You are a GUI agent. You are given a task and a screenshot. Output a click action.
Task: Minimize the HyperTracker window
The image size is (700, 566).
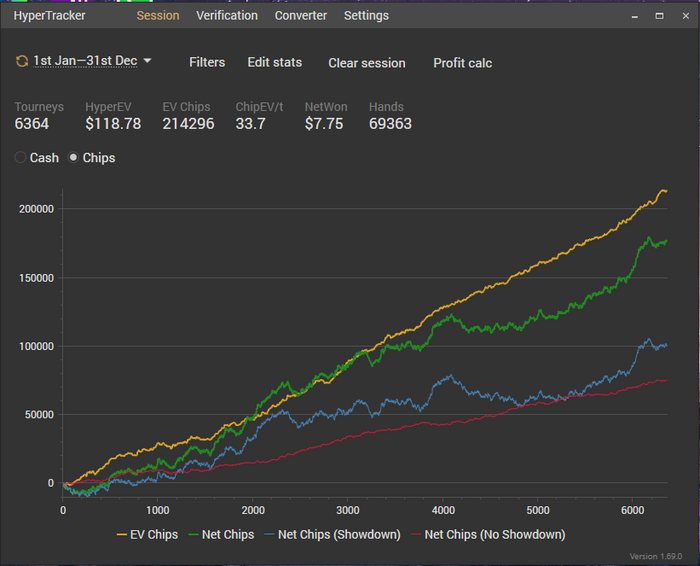click(635, 16)
